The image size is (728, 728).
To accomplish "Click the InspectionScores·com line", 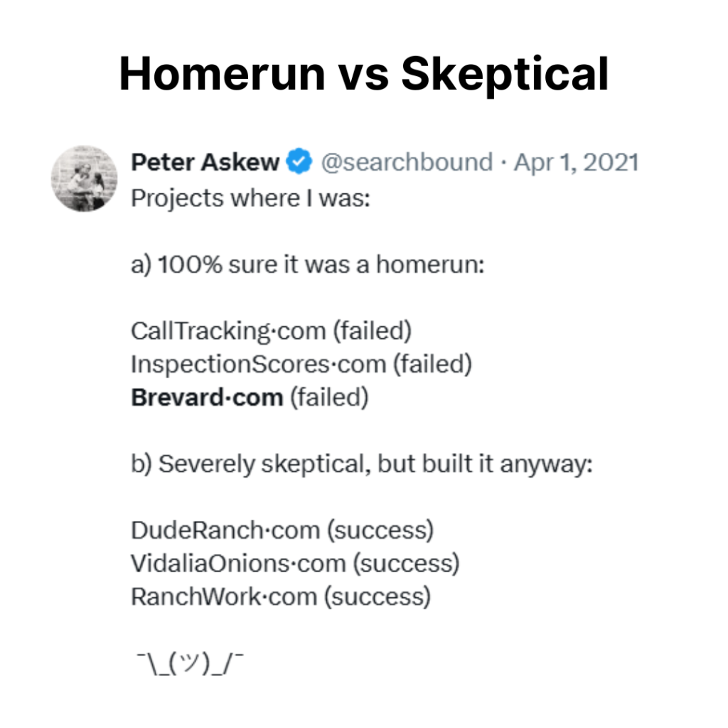I will click(x=301, y=365).
